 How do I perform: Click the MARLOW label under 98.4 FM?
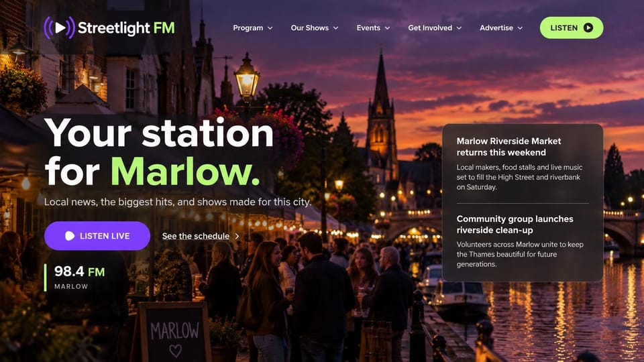pyautogui.click(x=71, y=286)
